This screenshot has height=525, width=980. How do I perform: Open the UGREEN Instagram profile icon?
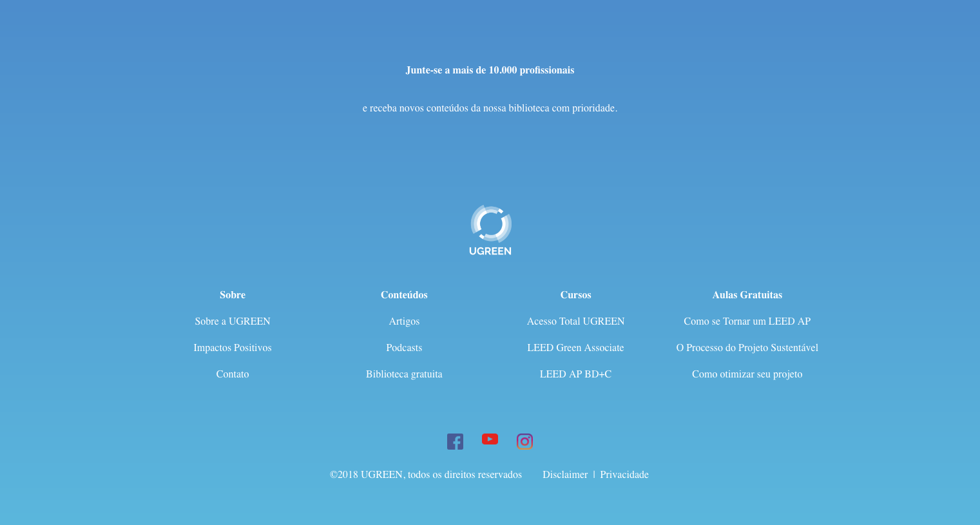[524, 441]
